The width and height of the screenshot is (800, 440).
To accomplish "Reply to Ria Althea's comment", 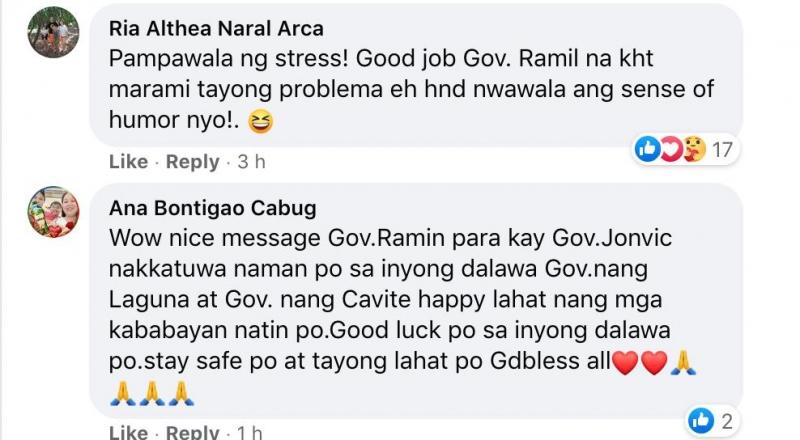I will click(x=192, y=162).
